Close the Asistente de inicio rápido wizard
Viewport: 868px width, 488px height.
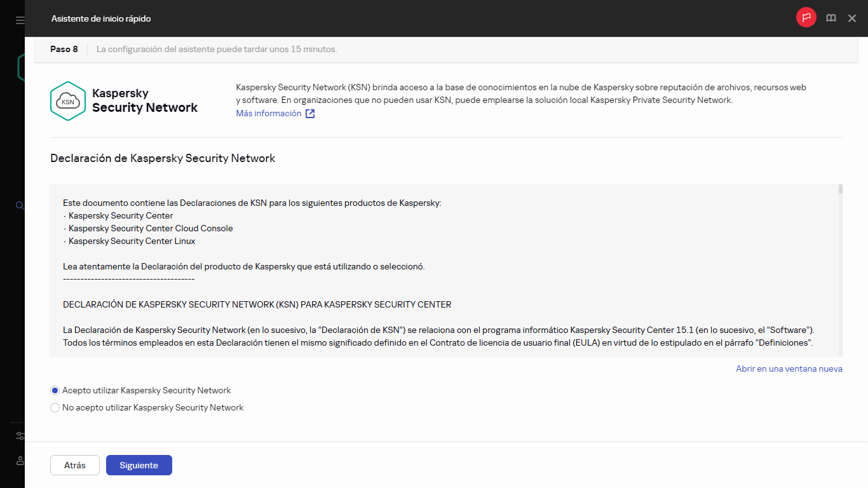tap(851, 18)
